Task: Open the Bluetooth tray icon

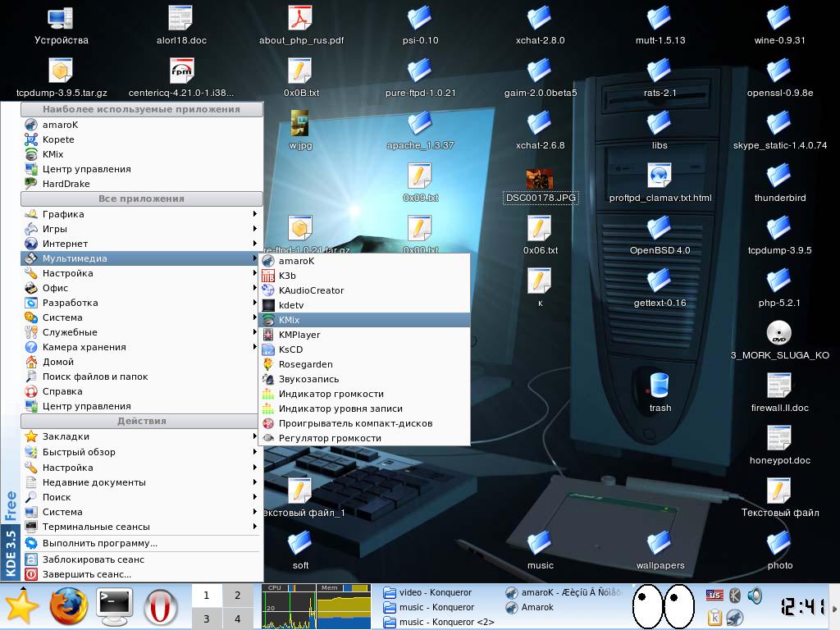Action: point(734,596)
